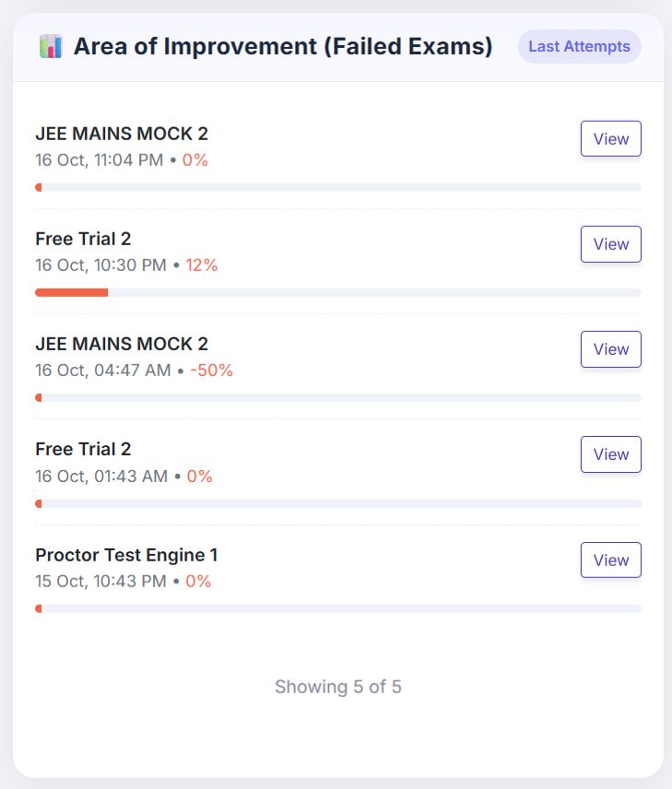Image resolution: width=672 pixels, height=789 pixels.
Task: Click the 12% score label
Action: 201,265
